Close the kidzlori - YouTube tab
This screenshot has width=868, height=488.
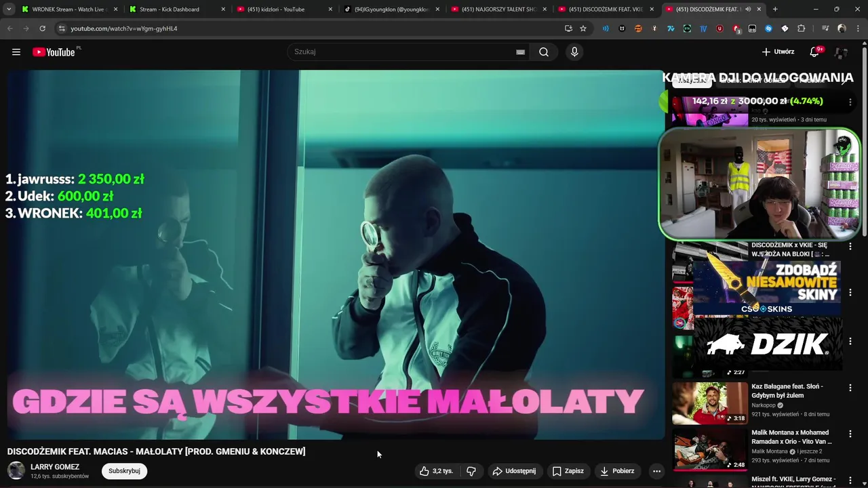(330, 9)
